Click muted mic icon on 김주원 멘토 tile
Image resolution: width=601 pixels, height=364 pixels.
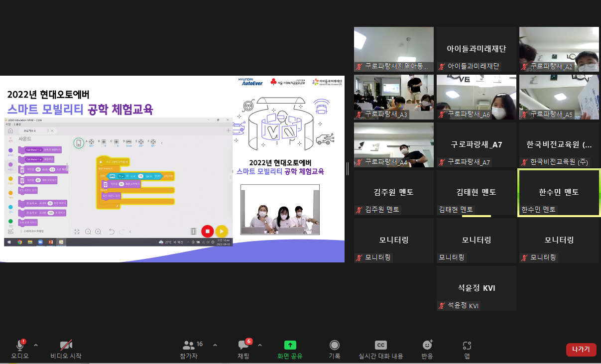pos(359,210)
